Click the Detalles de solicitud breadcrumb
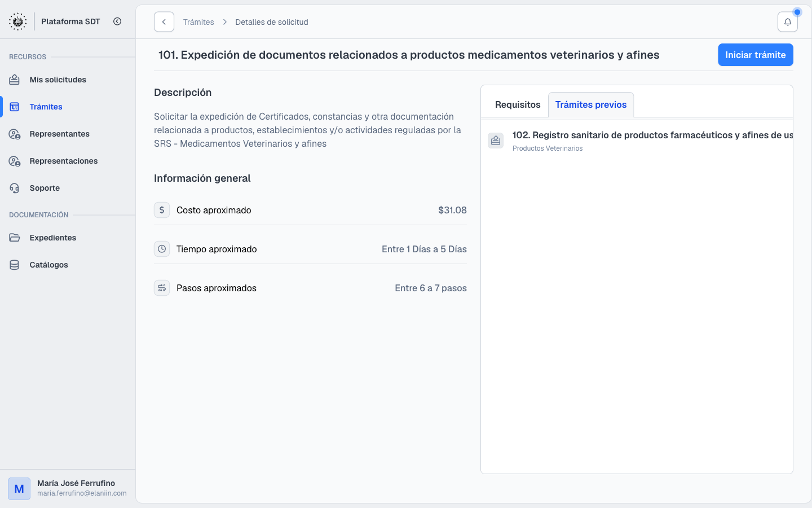Screen dimensions: 812x508 pyautogui.click(x=272, y=22)
